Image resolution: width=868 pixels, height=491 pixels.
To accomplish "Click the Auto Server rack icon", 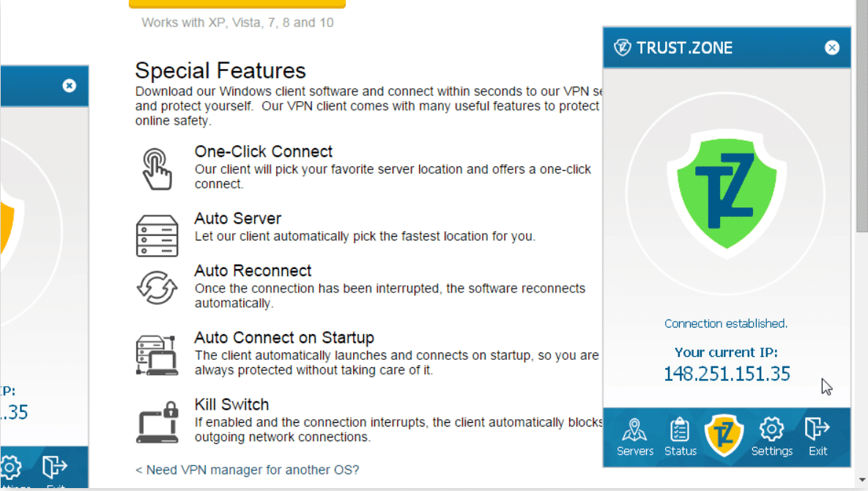I will click(157, 236).
